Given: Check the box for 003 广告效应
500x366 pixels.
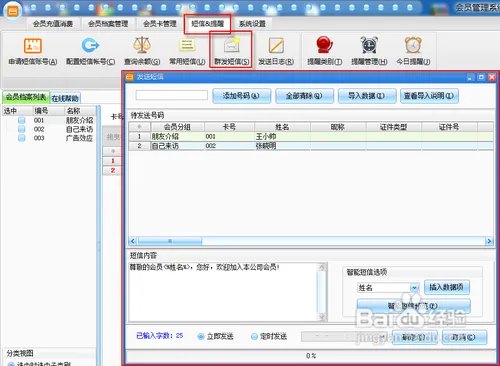Looking at the screenshot, I should (x=21, y=138).
